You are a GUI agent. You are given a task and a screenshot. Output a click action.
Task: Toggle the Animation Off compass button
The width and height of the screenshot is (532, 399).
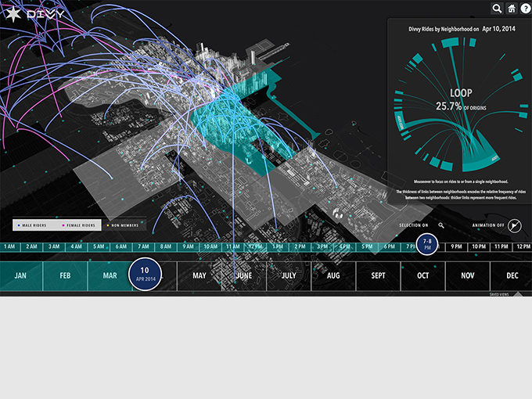click(514, 225)
